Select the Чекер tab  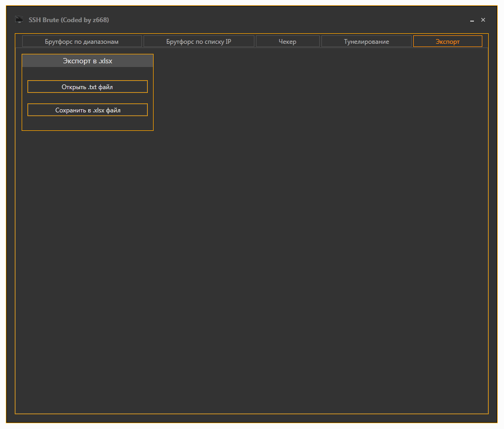point(288,42)
